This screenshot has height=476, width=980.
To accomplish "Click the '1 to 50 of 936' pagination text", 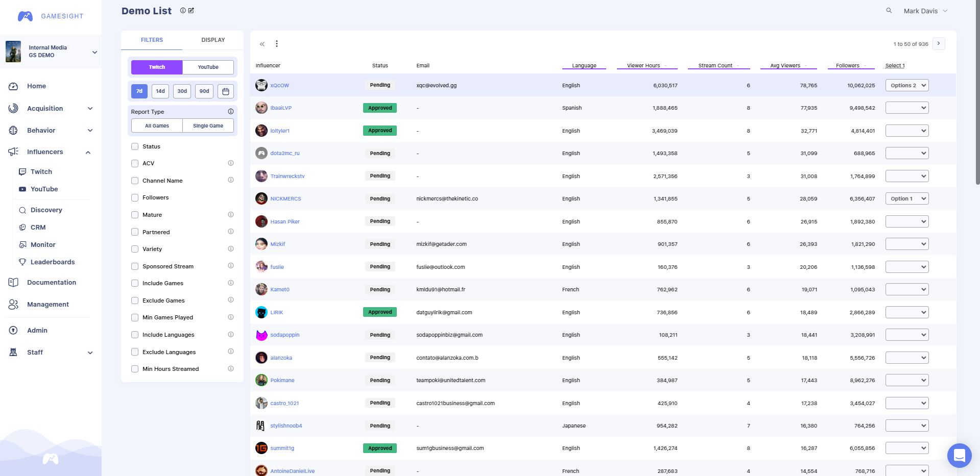I will [911, 44].
